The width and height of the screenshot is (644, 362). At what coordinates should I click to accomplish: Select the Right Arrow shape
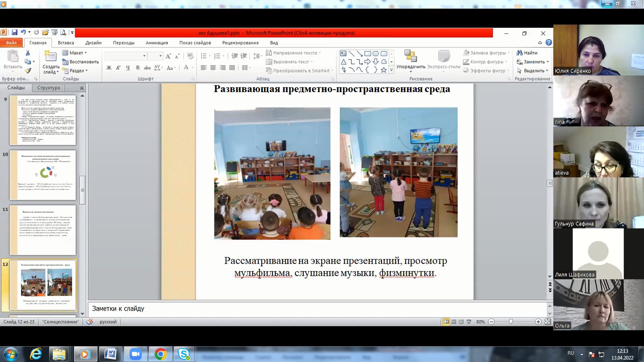(x=367, y=62)
